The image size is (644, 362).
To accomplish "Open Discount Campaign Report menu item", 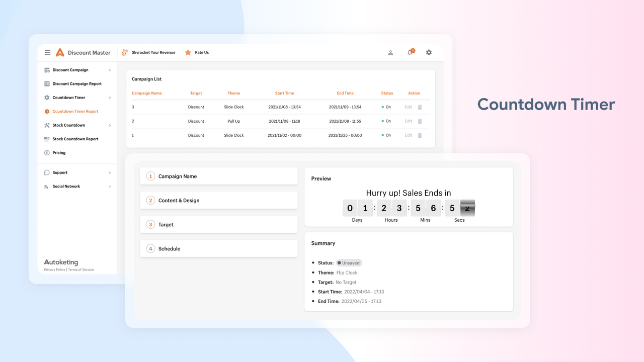I will click(77, 84).
